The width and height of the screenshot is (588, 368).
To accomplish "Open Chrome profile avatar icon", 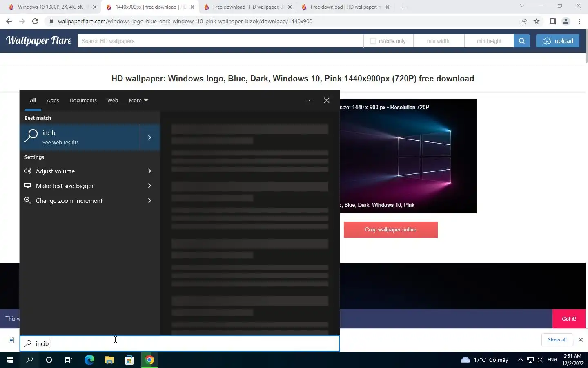I will pos(566,21).
